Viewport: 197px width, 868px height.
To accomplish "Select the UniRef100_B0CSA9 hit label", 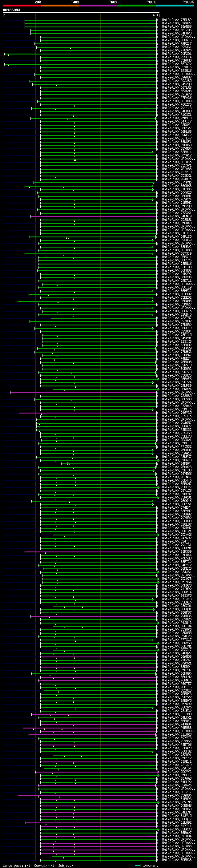I will [x=177, y=399].
